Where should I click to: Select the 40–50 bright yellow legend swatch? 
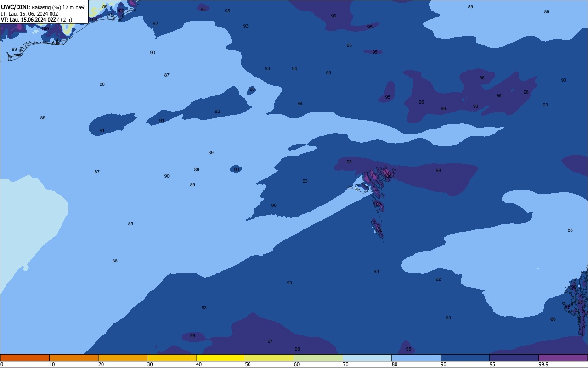coord(220,357)
